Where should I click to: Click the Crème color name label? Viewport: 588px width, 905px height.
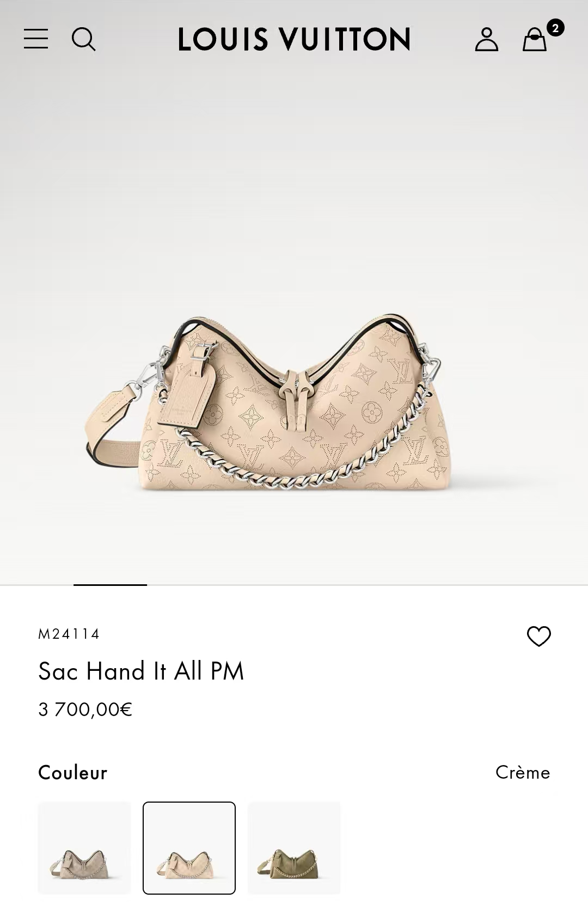(x=523, y=772)
